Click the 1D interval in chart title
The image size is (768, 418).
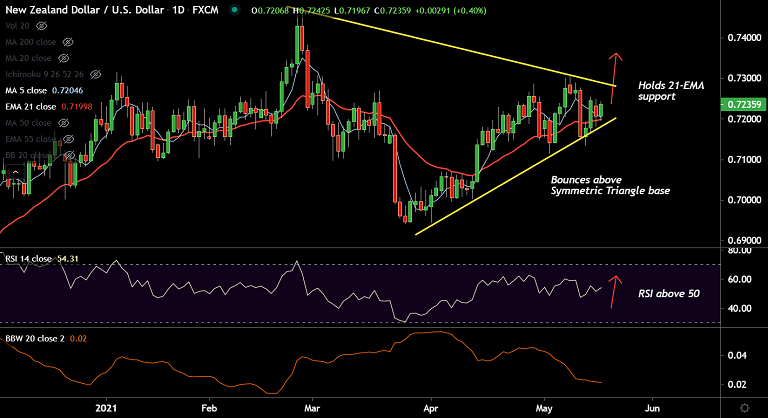point(178,10)
